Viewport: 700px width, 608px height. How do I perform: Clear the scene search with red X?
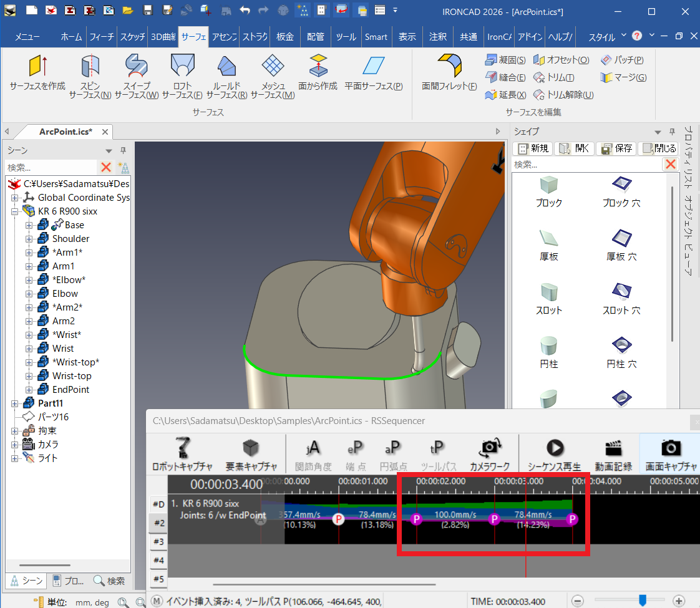(x=106, y=167)
